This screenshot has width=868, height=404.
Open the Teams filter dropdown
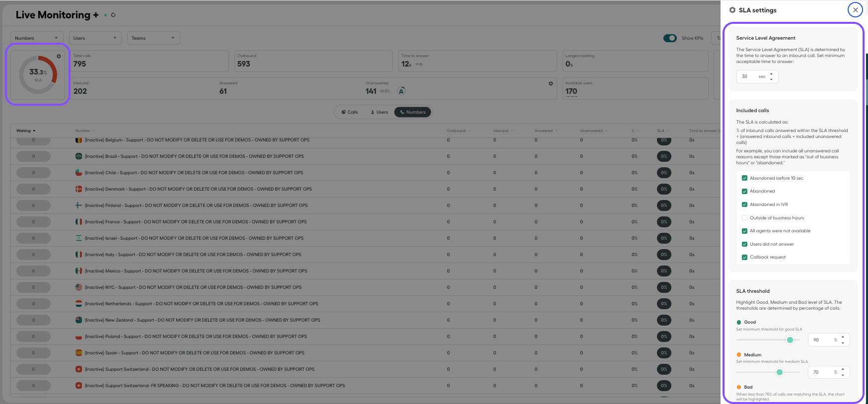click(153, 38)
